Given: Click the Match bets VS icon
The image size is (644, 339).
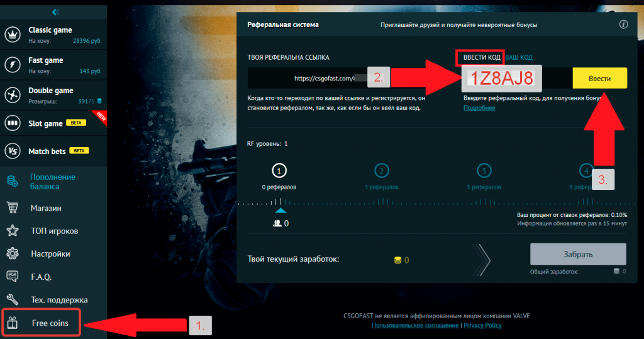Looking at the screenshot, I should point(13,151).
